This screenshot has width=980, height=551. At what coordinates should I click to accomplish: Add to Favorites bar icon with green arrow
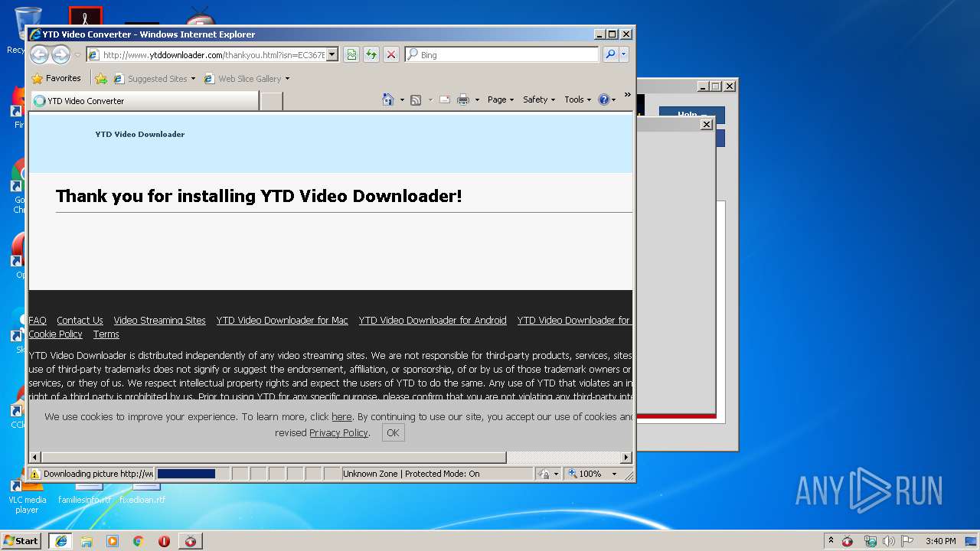[x=101, y=78]
